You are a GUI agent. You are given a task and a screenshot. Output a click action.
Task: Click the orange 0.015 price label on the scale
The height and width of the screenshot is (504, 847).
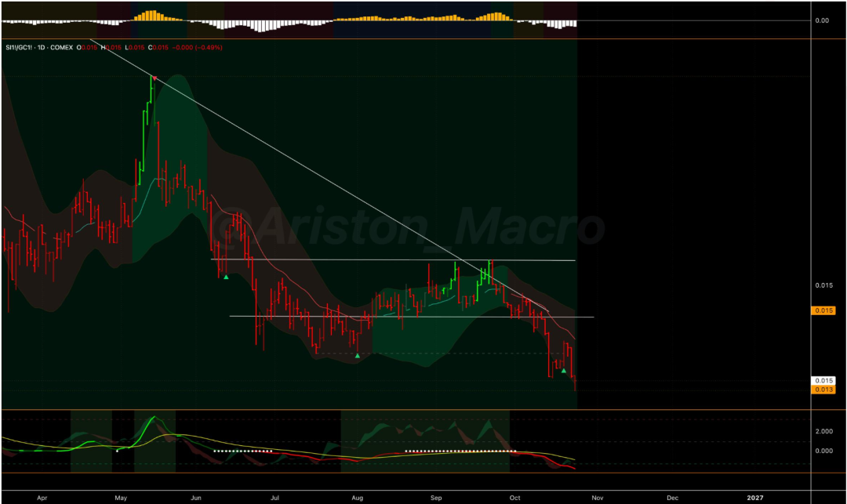click(823, 310)
